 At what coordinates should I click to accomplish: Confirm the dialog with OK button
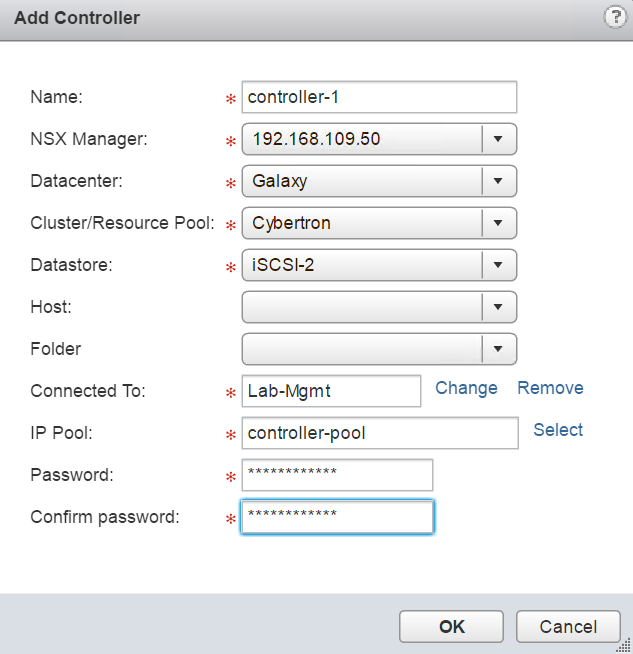click(x=451, y=626)
